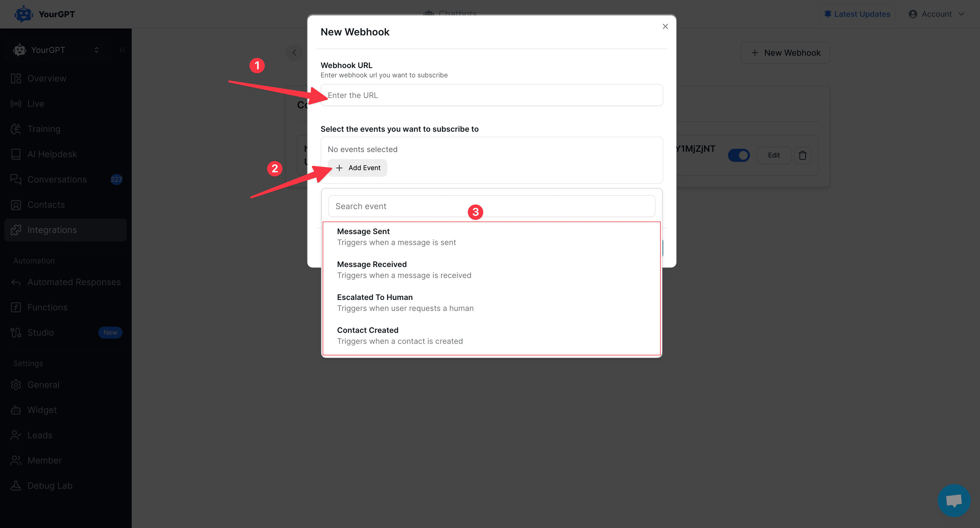This screenshot has width=980, height=528.
Task: Select the Live icon in the sidebar
Action: click(16, 103)
